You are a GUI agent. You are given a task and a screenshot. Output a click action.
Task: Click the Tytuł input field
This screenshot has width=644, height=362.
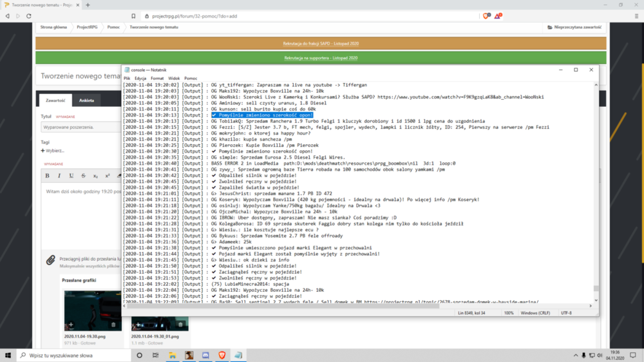pyautogui.click(x=81, y=128)
